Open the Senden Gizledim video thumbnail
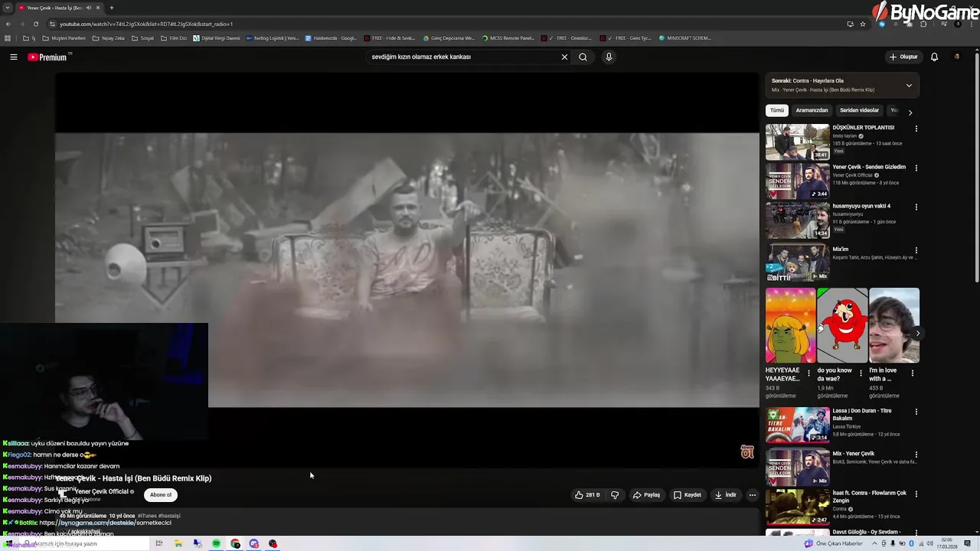Image resolution: width=980 pixels, height=551 pixels. point(797,181)
